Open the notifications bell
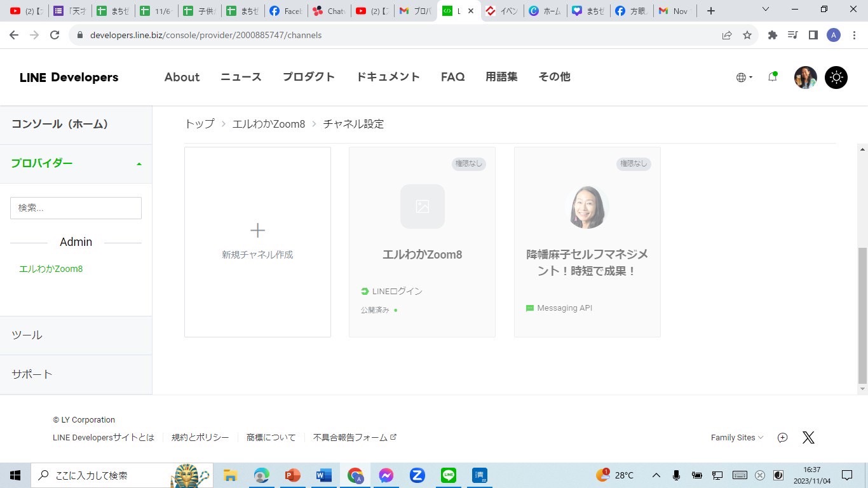This screenshot has height=488, width=868. click(772, 77)
